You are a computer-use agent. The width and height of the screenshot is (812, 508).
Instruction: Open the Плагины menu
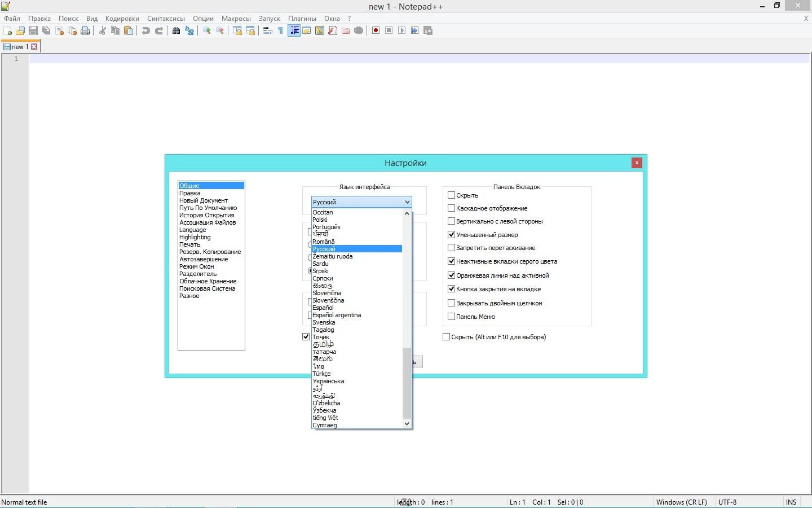[302, 18]
